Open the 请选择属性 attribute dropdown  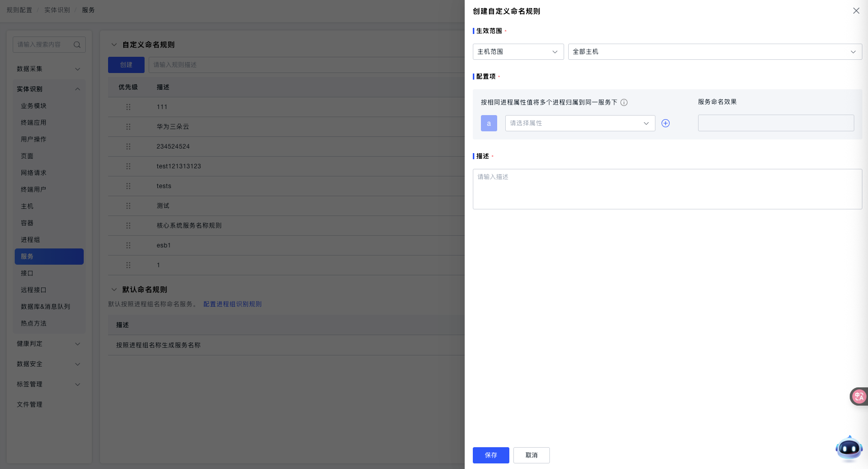[x=580, y=123]
